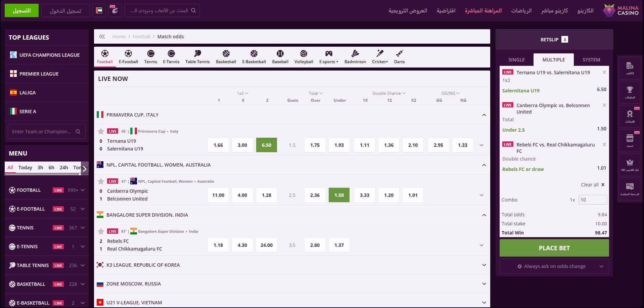644x308 pixels.
Task: Collapse NPL Capital Football Women section
Action: point(484,165)
